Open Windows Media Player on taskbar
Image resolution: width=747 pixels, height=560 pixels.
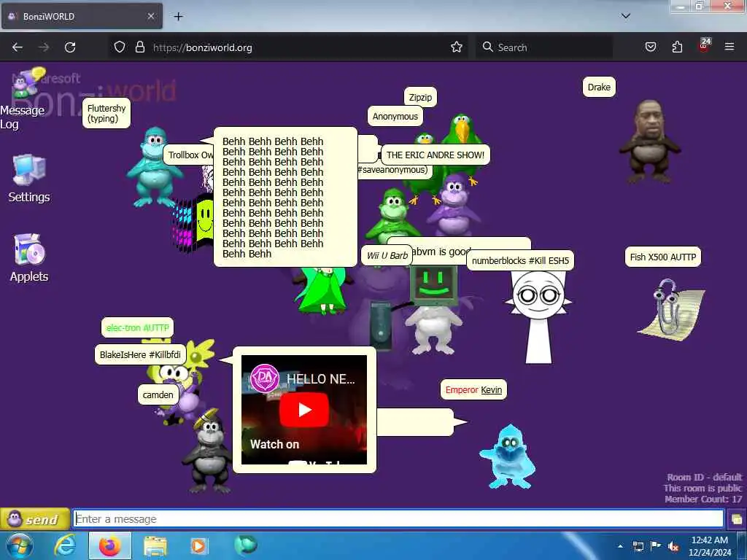(198, 545)
